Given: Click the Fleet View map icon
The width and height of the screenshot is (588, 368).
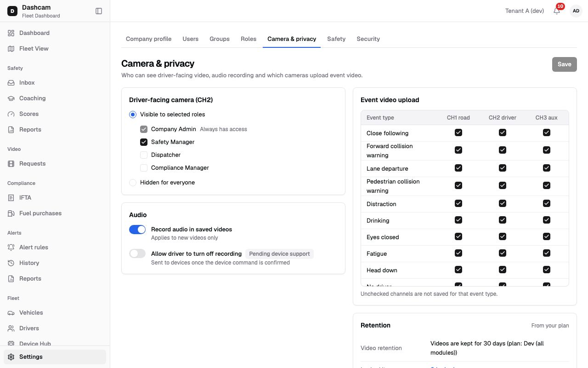Looking at the screenshot, I should pyautogui.click(x=11, y=49).
